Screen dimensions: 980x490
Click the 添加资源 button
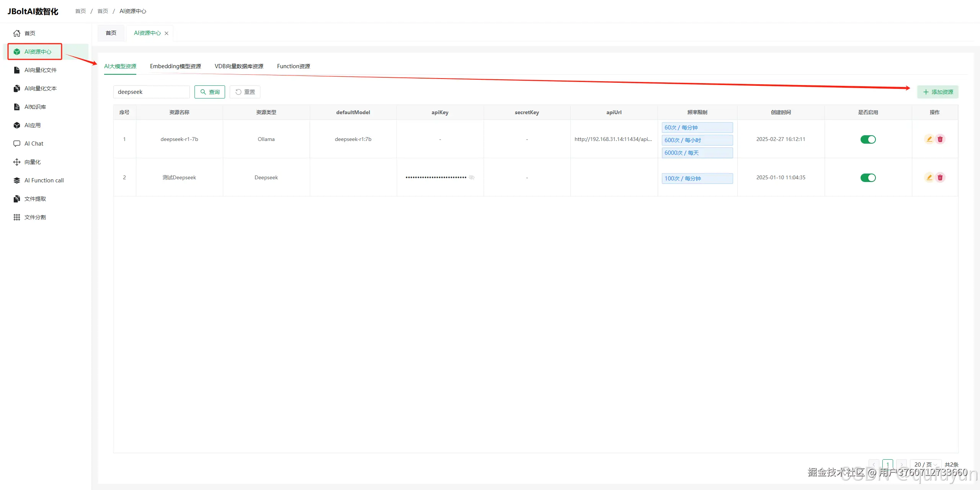[x=938, y=92]
